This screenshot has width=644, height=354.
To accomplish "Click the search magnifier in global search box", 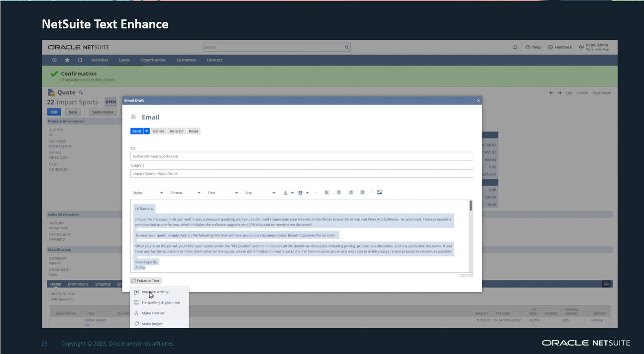I will pyautogui.click(x=347, y=47).
